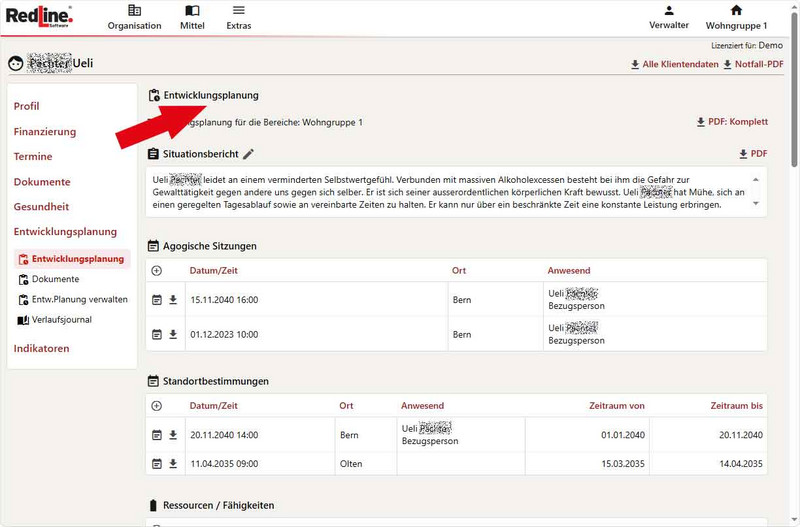Add a new Standortbestimmung with plus icon
This screenshot has width=800, height=527.
point(156,406)
